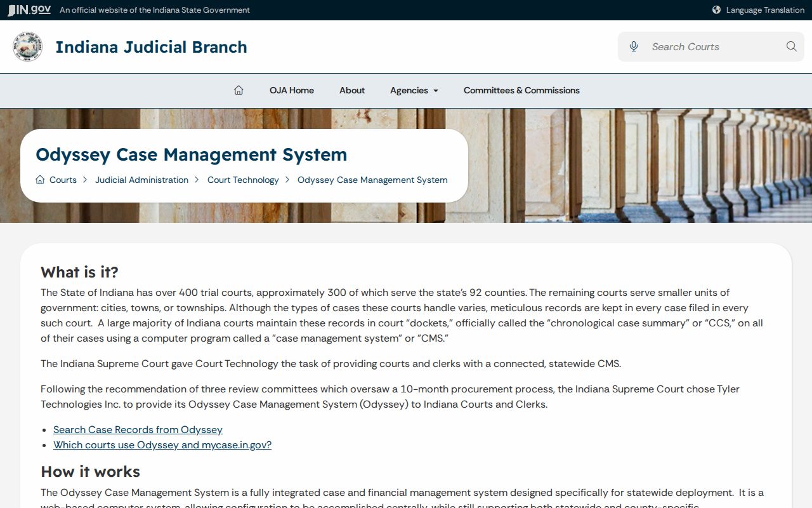Open Which courts use Odyssey and mycase.in.gov link

tap(162, 445)
